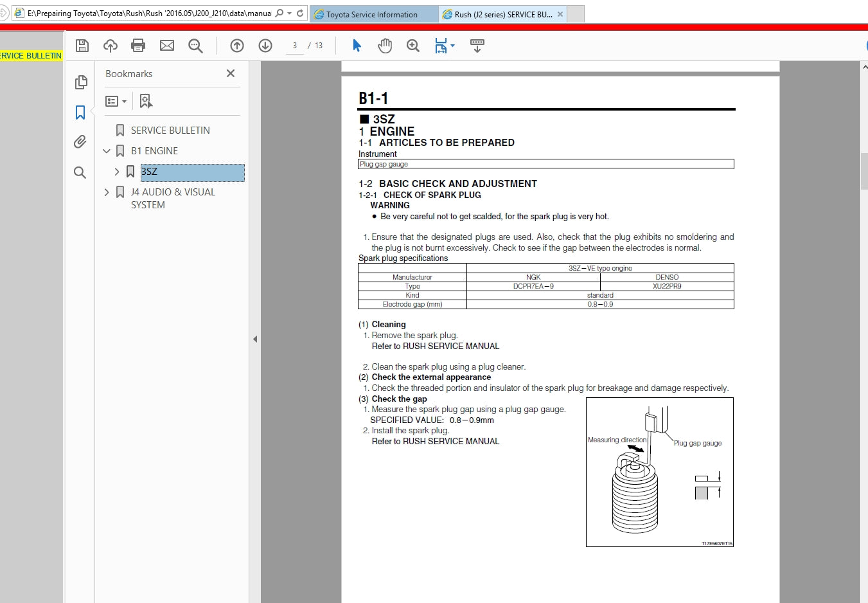
Task: Open the Attachments panel
Action: [x=80, y=141]
